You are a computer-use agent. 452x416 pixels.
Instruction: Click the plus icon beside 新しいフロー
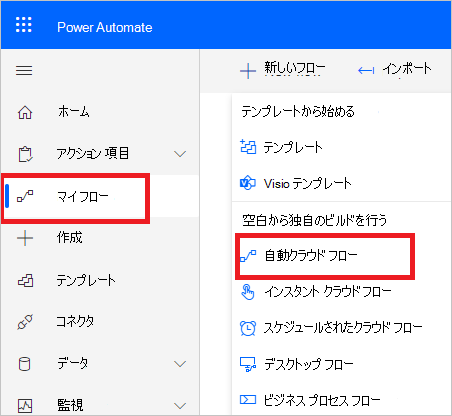pyautogui.click(x=248, y=71)
